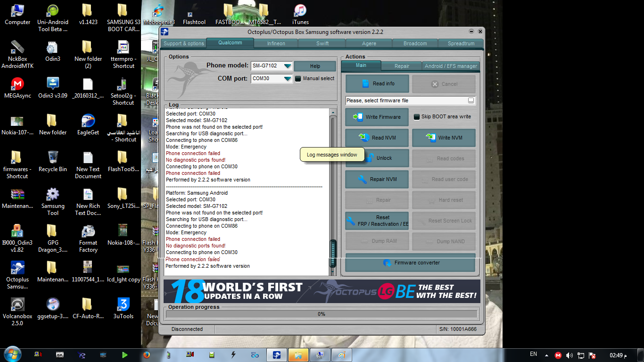Click Reset FRP / Reactivation / EE button

[377, 221]
